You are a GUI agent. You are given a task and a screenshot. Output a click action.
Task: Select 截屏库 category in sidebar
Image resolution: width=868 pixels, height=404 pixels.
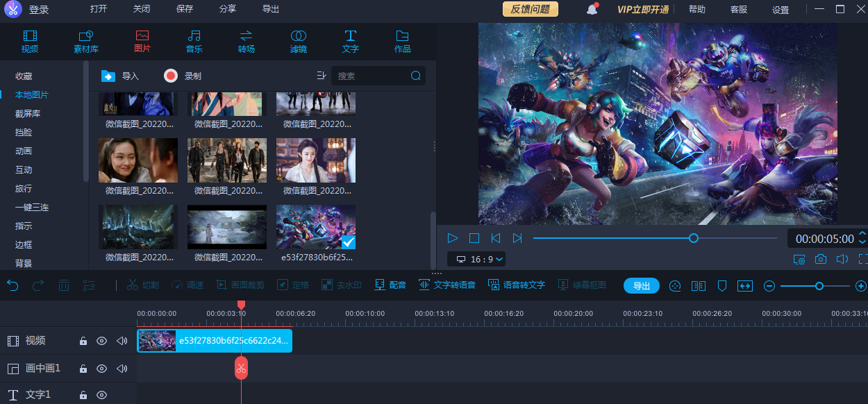click(x=28, y=113)
